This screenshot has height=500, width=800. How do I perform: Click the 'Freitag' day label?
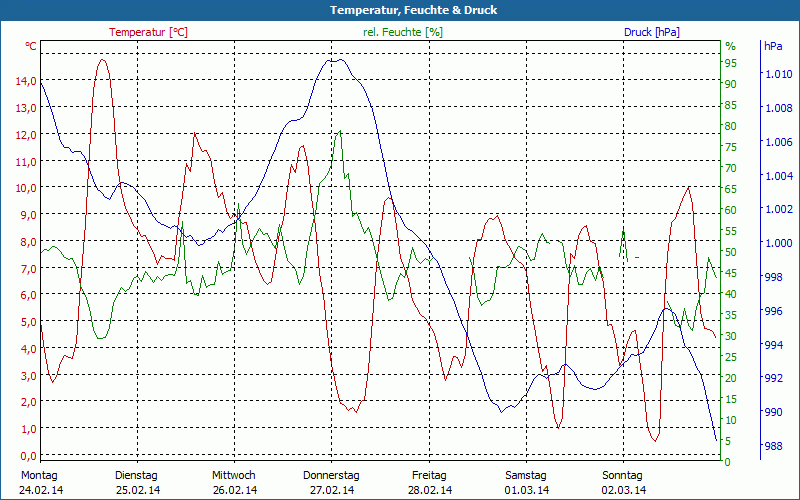pos(428,475)
